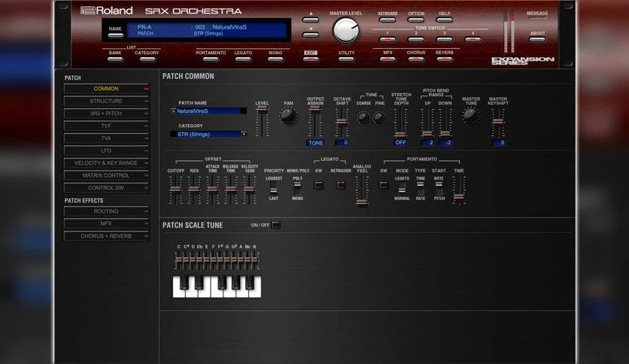The image size is (629, 364).
Task: Open the WG + PITCH tab
Action: [x=106, y=114]
